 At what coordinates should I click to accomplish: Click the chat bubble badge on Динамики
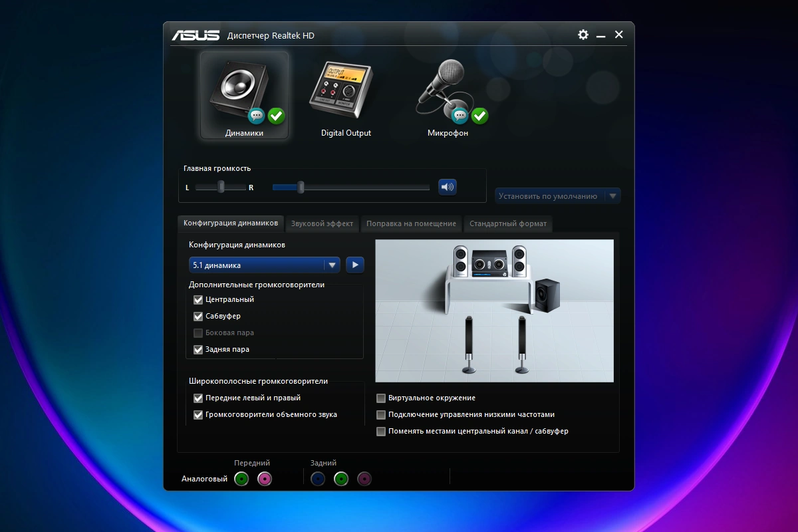[x=257, y=116]
